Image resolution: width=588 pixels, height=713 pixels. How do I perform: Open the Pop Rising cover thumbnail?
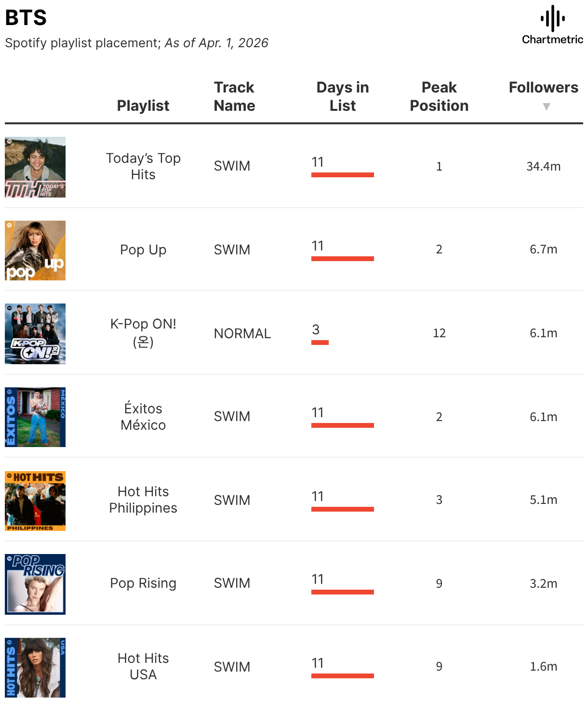point(35,584)
